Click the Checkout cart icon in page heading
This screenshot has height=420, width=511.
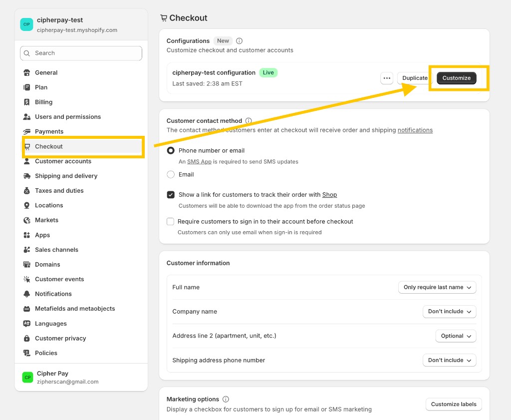[164, 18]
